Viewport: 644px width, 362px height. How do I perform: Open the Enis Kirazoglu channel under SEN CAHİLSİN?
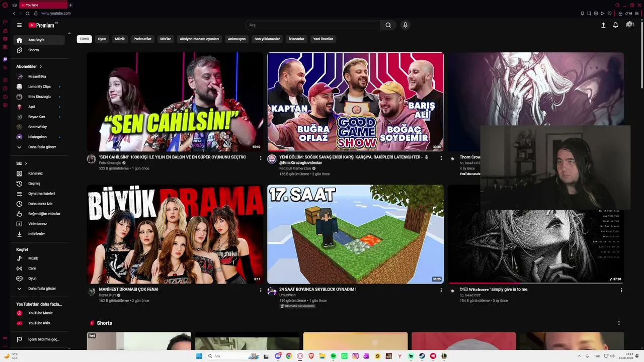[110, 163]
